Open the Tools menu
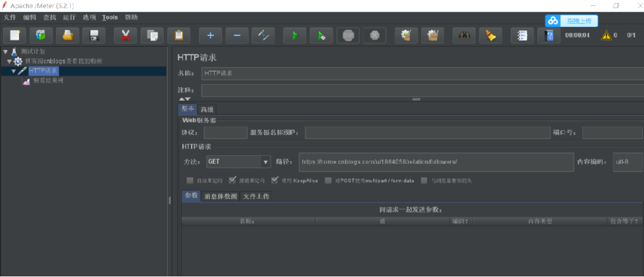The height and width of the screenshot is (277, 644). [x=110, y=17]
